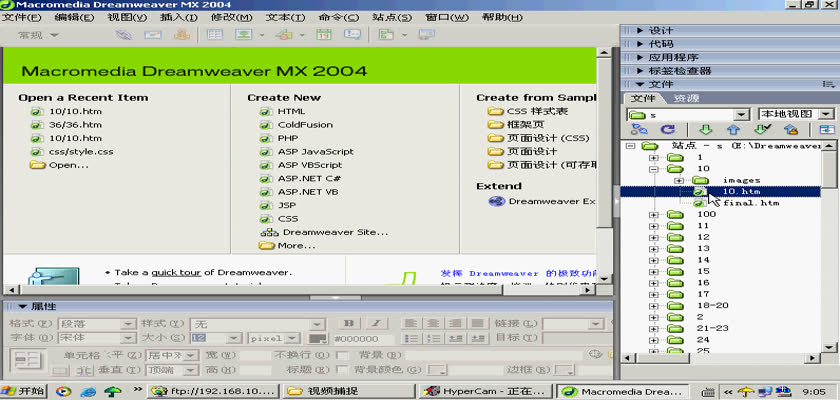Expand the 应用程序 panel group

[x=640, y=57]
